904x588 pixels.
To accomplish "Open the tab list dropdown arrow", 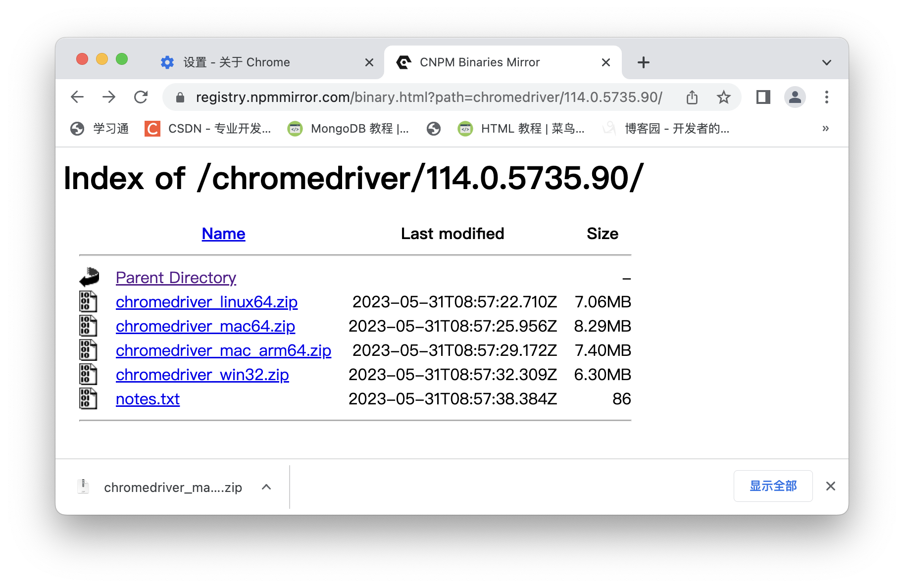I will pyautogui.click(x=827, y=62).
